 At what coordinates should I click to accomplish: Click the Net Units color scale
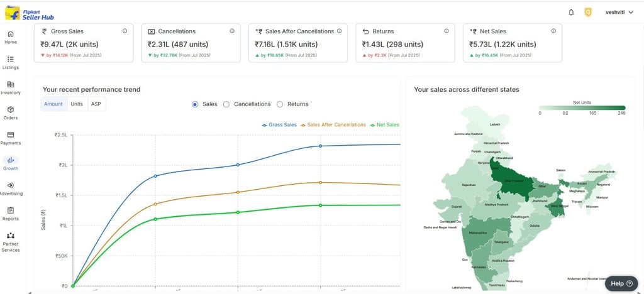click(x=582, y=107)
